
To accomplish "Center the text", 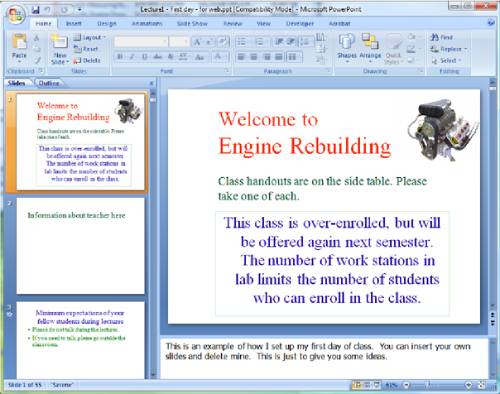I will pos(254,57).
